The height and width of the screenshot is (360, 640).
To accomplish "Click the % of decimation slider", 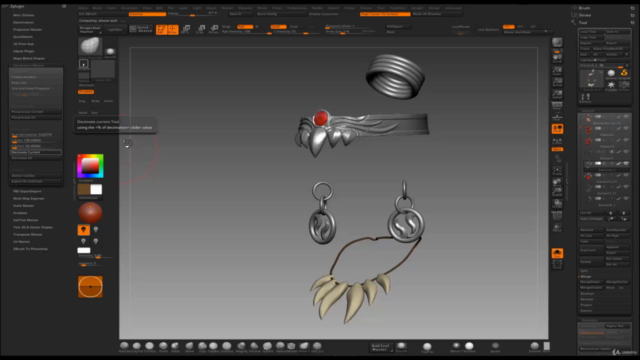I will [x=36, y=135].
